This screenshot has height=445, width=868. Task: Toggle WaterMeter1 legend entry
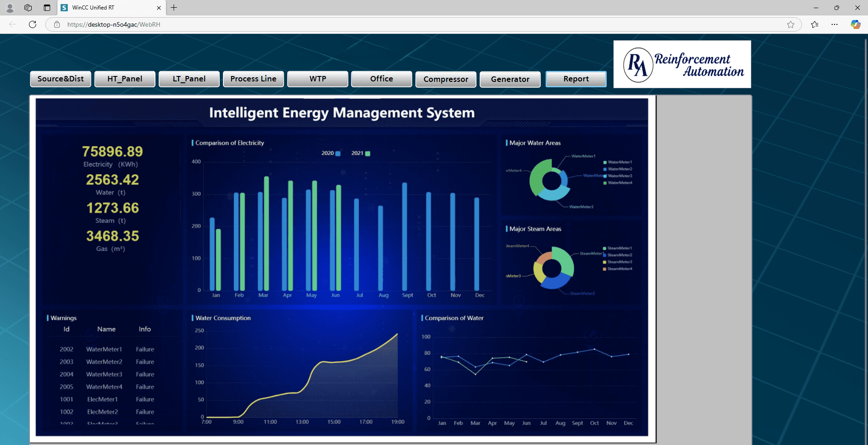tap(618, 162)
